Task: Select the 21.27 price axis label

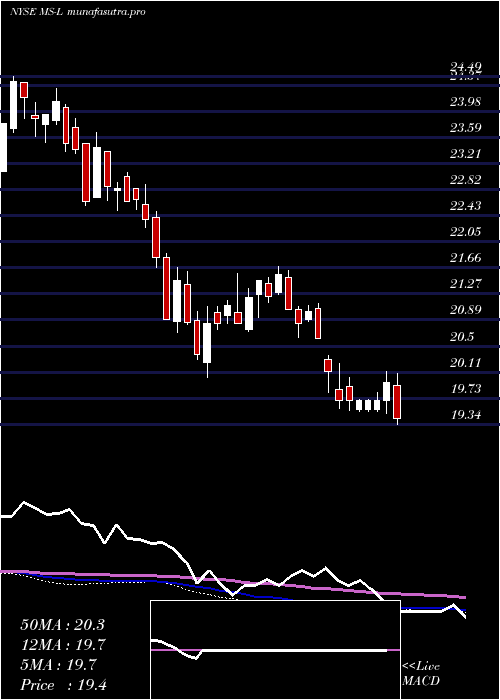Action: [x=466, y=284]
